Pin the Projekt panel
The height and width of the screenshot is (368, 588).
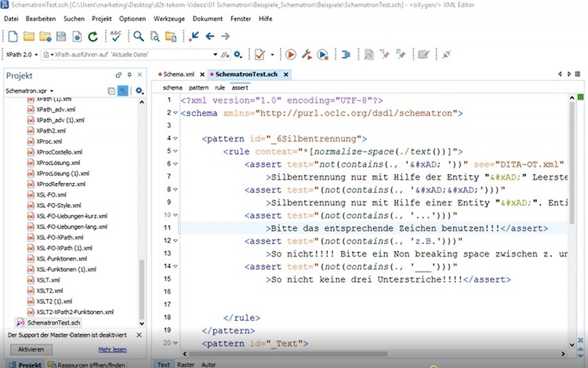(x=129, y=75)
